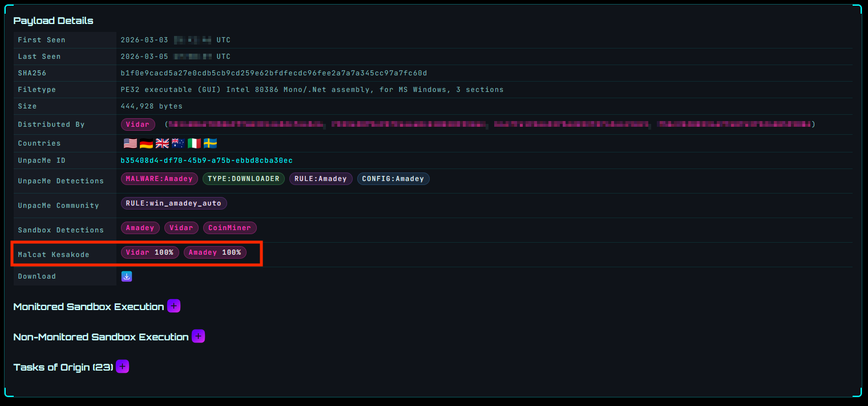Click the German flag icon
Image resolution: width=868 pixels, height=406 pixels.
click(x=146, y=143)
